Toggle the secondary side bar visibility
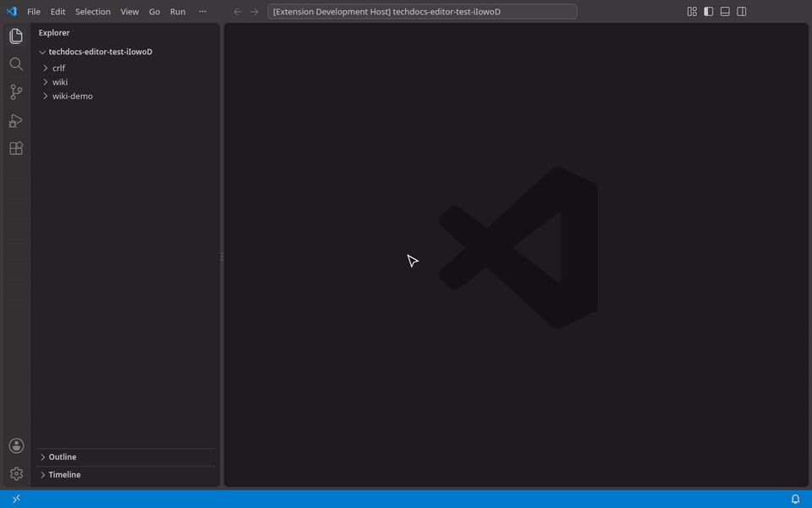Image resolution: width=812 pixels, height=508 pixels. pos(742,11)
